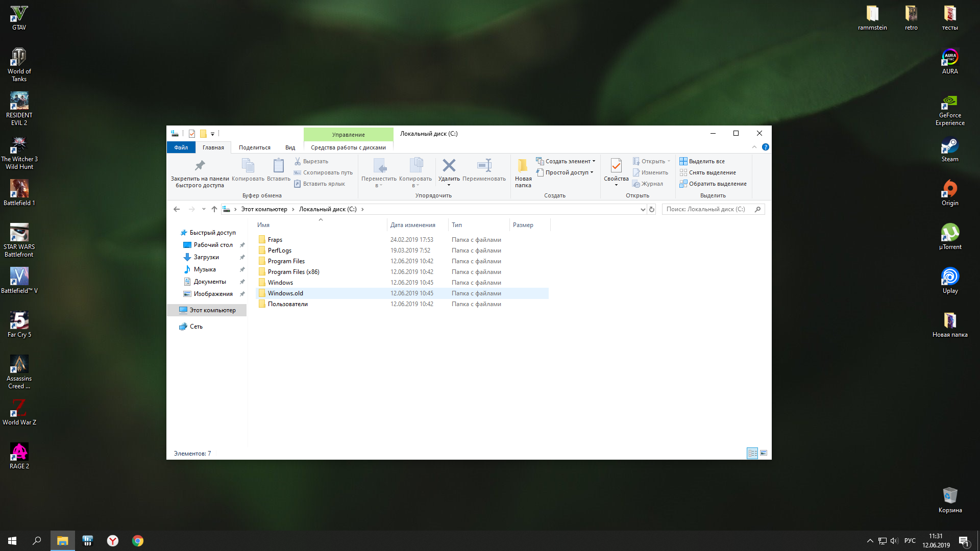This screenshot has width=980, height=551.
Task: Click the refresh icon beside address bar
Action: 652,209
